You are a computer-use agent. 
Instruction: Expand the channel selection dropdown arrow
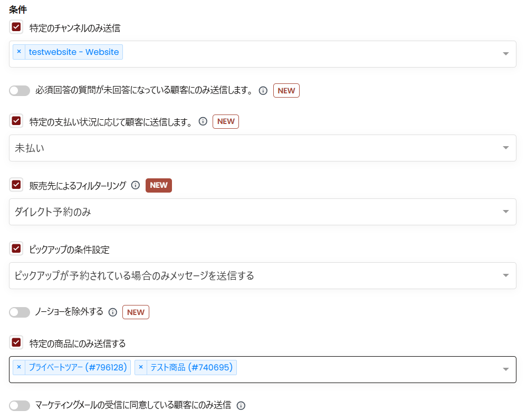coord(505,54)
